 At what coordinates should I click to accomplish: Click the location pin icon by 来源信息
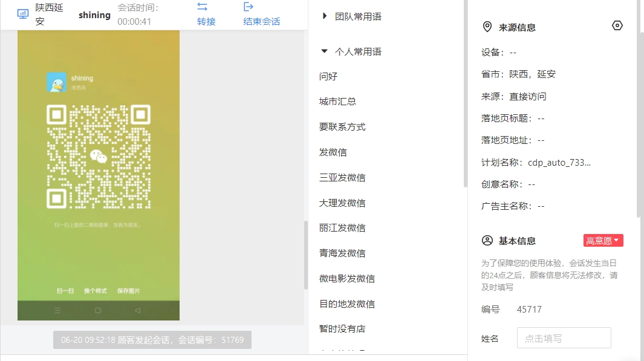487,27
